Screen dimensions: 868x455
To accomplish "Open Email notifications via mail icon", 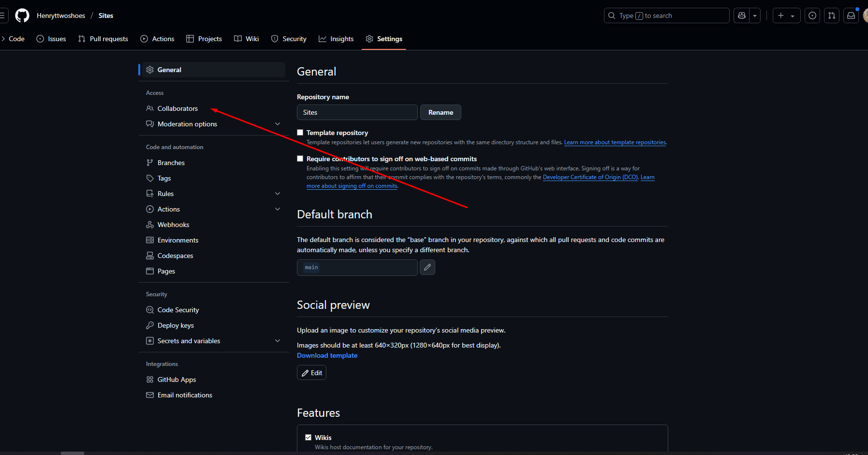I will 150,395.
